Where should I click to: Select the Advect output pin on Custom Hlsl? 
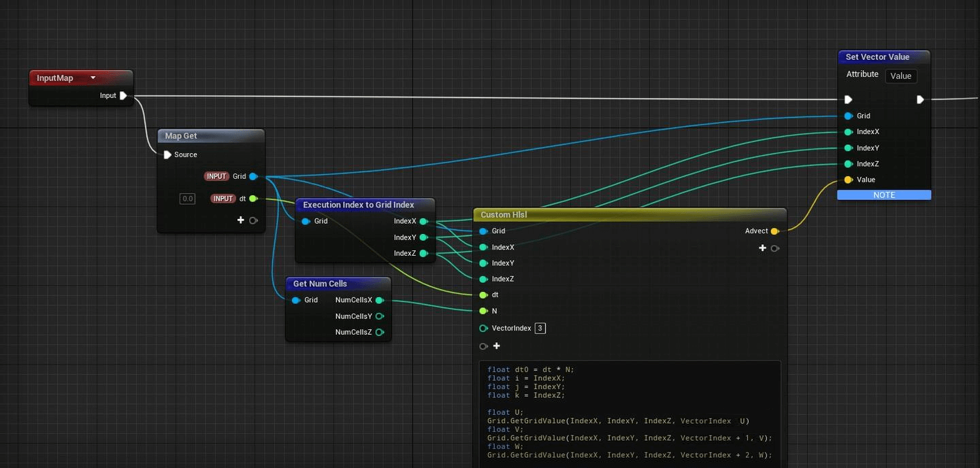point(774,231)
